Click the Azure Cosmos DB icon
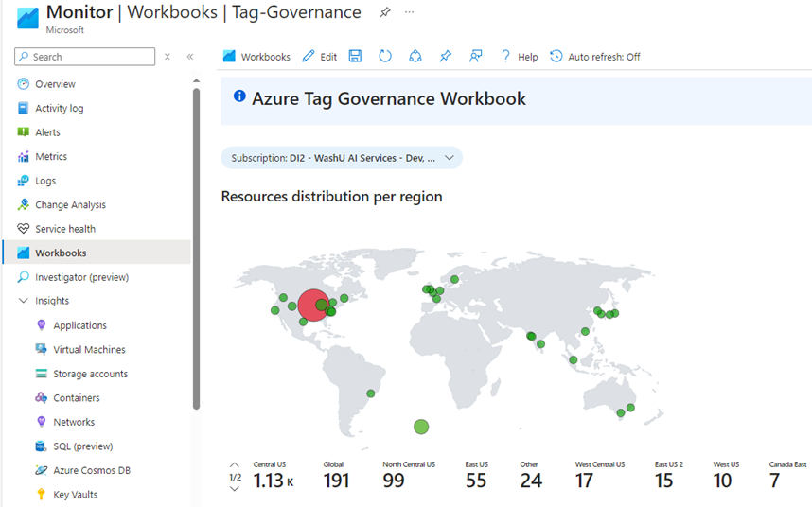The width and height of the screenshot is (812, 507). [42, 470]
